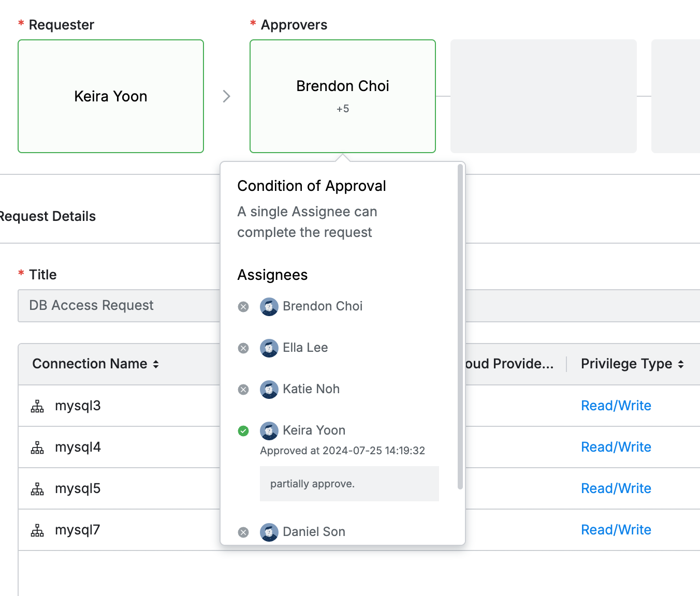
Task: Click the mysql3 connection network icon
Action: tap(37, 407)
